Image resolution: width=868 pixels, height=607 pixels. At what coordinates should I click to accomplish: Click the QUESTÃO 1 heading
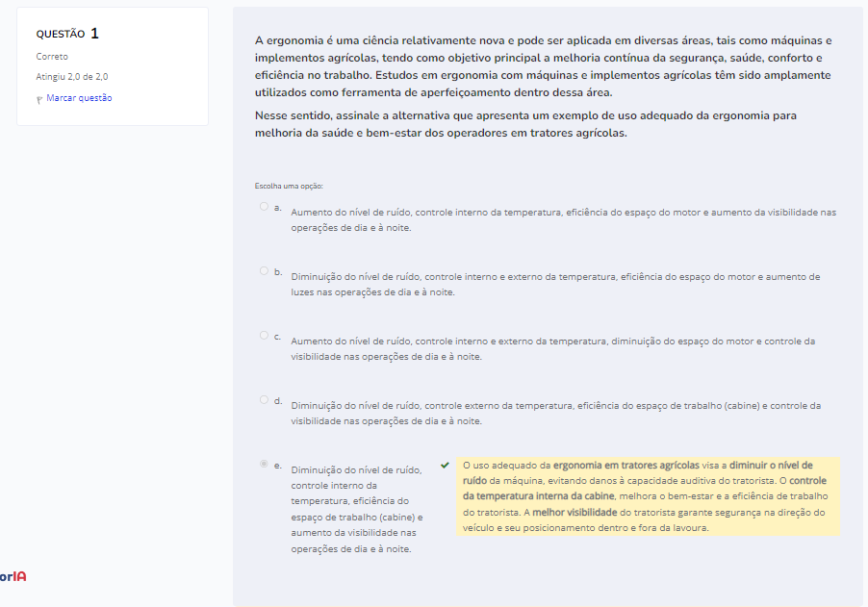point(67,34)
